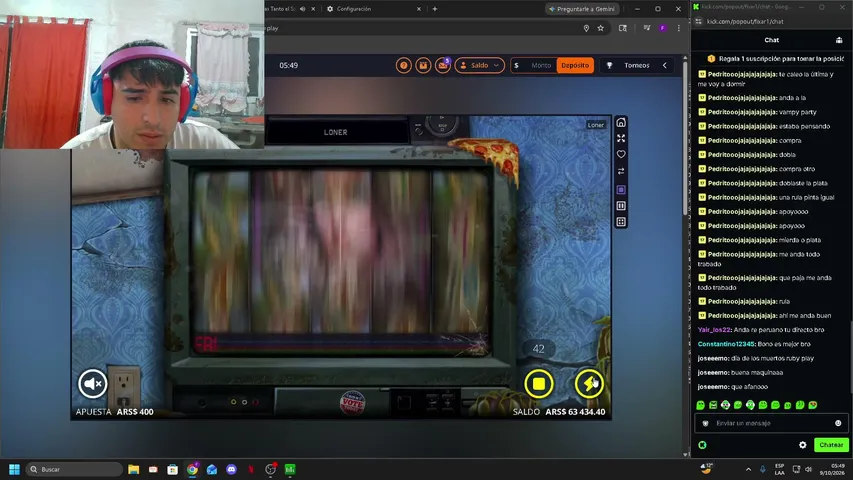
Task: Open chat settings gear icon
Action: tap(802, 445)
